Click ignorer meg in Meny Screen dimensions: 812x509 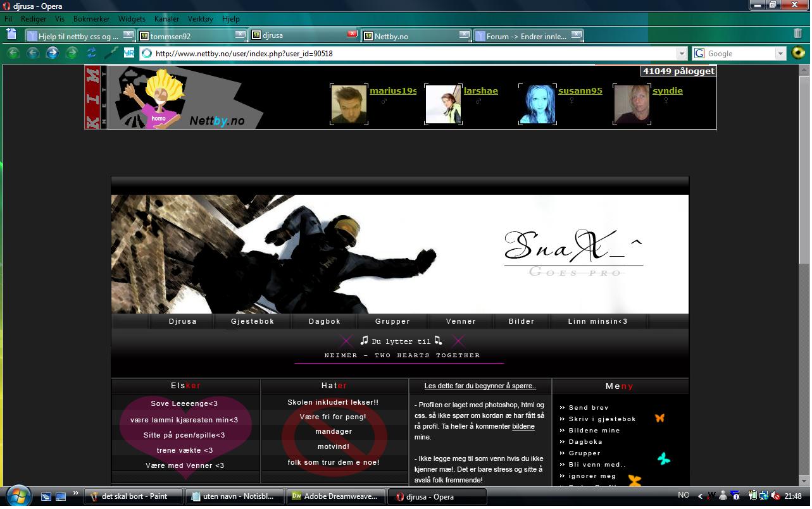click(x=592, y=476)
